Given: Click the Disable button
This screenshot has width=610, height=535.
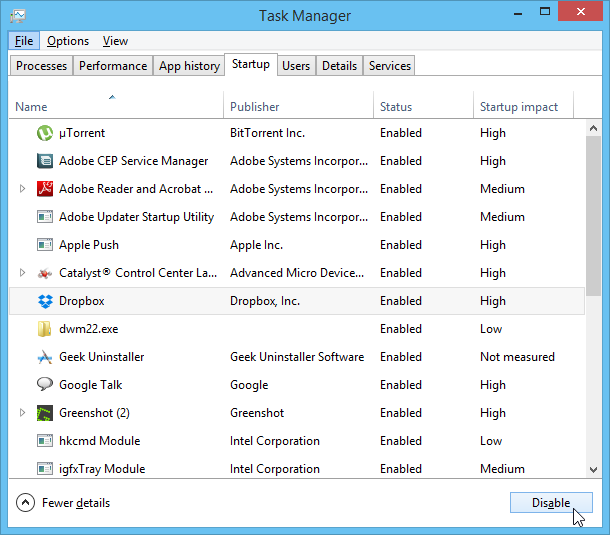Looking at the screenshot, I should tap(551, 503).
